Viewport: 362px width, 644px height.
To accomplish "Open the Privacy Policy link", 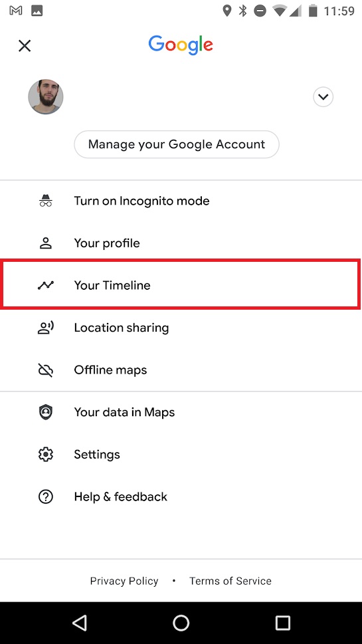I will (x=124, y=581).
